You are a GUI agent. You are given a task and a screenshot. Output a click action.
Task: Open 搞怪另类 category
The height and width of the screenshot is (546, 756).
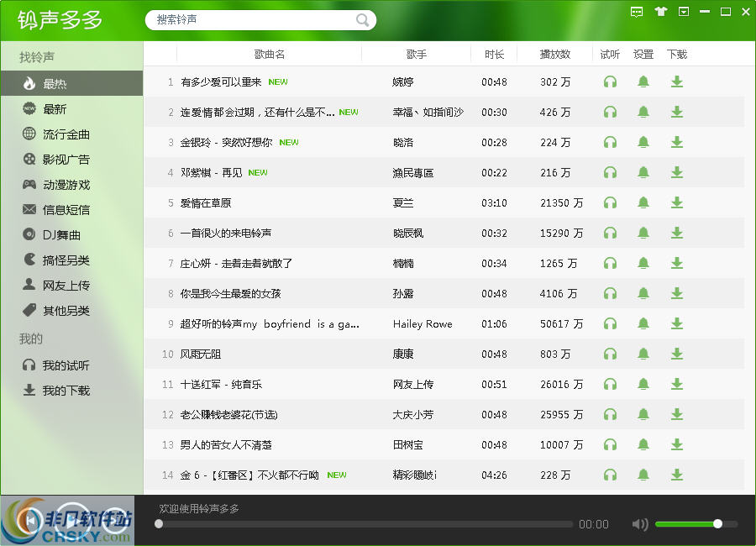tap(72, 260)
